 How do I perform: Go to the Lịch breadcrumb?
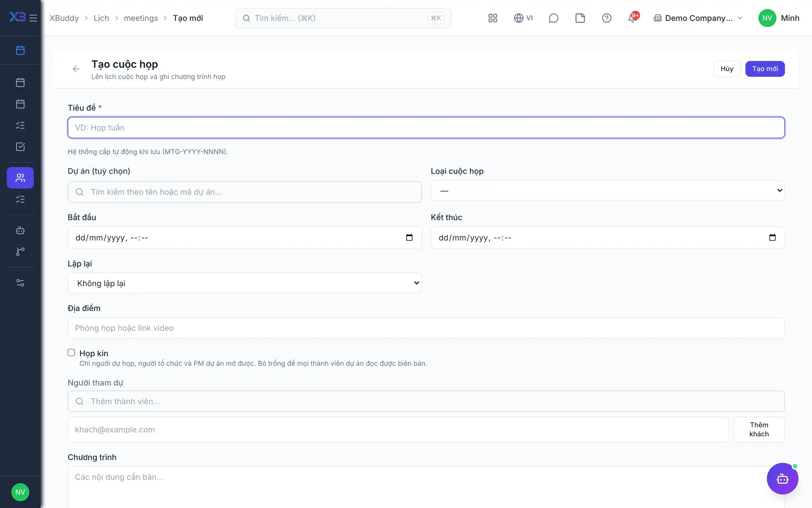101,18
